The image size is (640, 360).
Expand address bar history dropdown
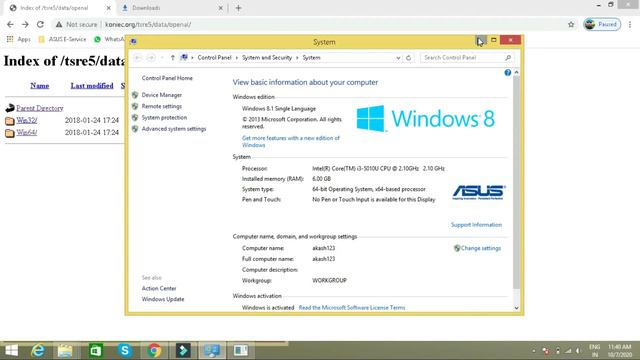point(398,58)
